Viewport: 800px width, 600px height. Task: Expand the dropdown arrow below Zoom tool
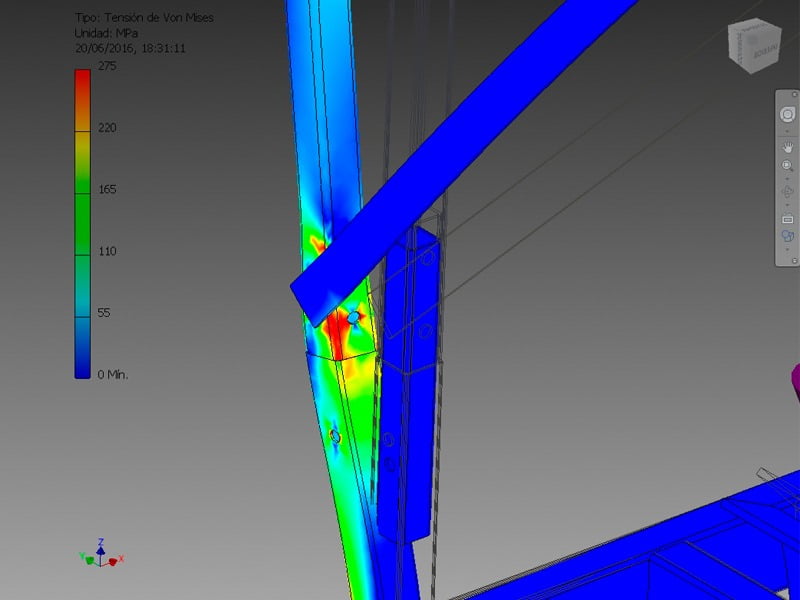(x=787, y=178)
